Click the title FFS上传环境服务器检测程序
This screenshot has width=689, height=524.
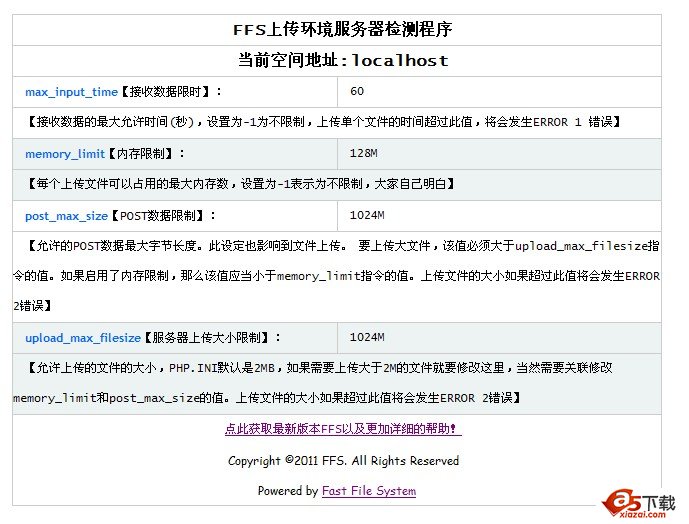pyautogui.click(x=343, y=29)
